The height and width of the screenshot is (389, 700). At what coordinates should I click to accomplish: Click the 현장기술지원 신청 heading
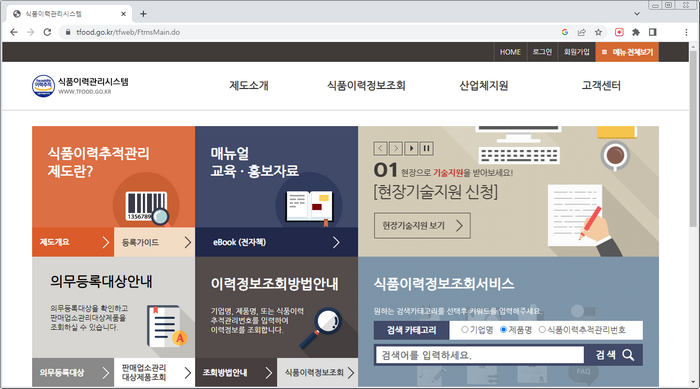point(435,192)
